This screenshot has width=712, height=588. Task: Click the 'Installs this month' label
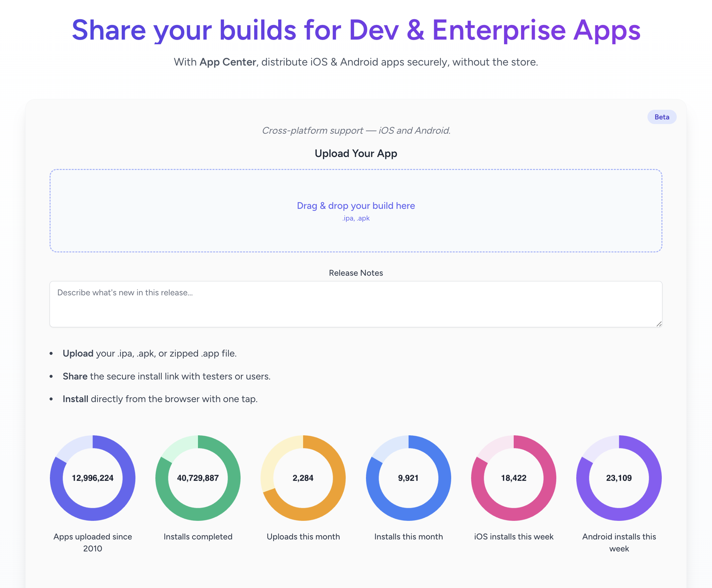(x=408, y=536)
